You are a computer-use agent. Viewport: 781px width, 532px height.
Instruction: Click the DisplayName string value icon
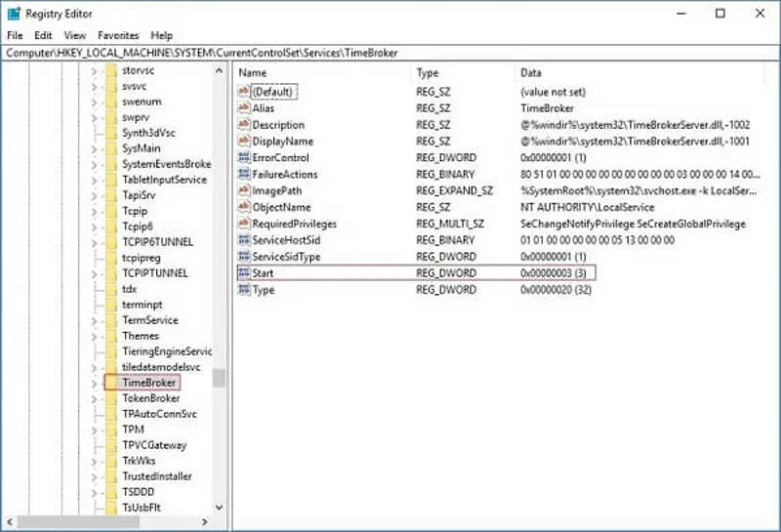pos(244,141)
